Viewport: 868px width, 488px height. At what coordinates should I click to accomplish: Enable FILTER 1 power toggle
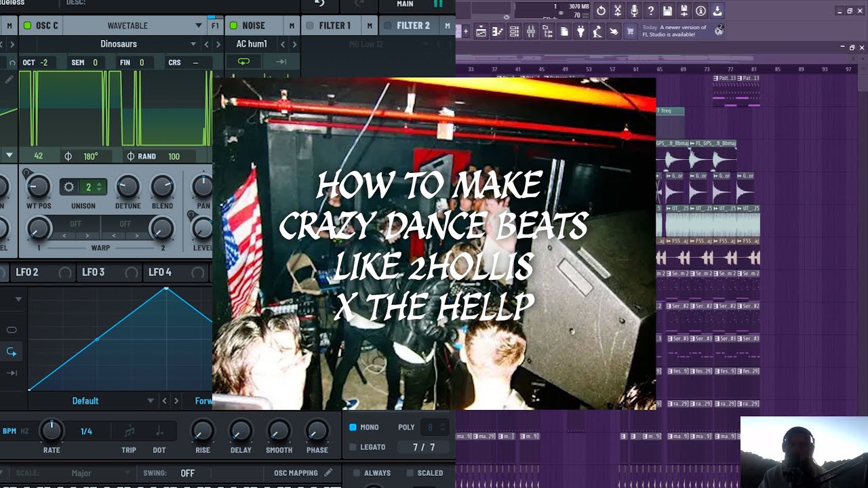pos(310,26)
